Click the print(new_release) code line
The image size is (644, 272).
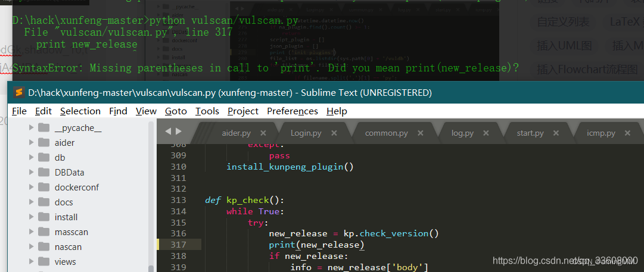coord(317,245)
